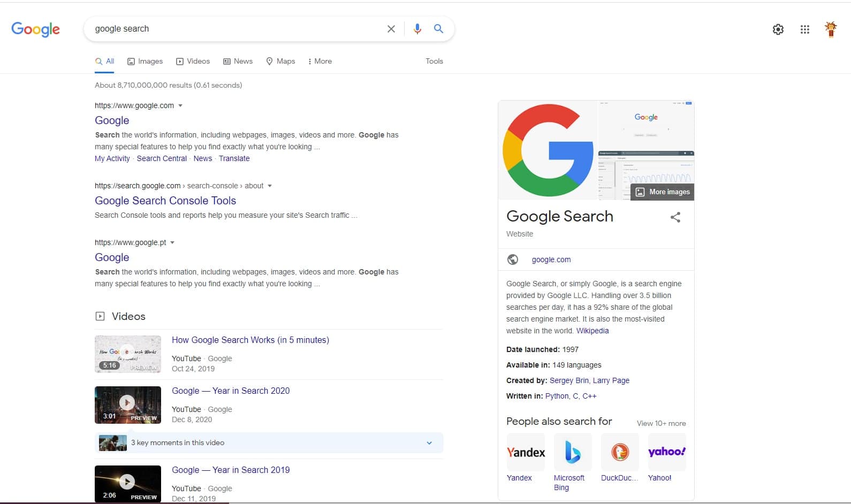Click the More images button
The width and height of the screenshot is (851, 504).
pyautogui.click(x=663, y=192)
